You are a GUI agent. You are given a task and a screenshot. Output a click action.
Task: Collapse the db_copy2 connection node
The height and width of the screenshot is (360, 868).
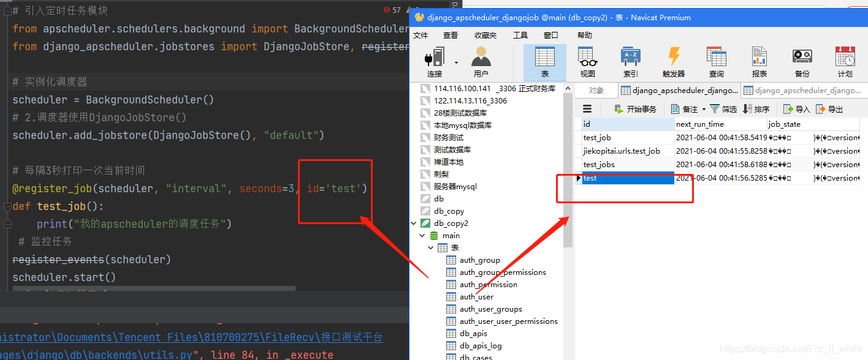coord(414,223)
